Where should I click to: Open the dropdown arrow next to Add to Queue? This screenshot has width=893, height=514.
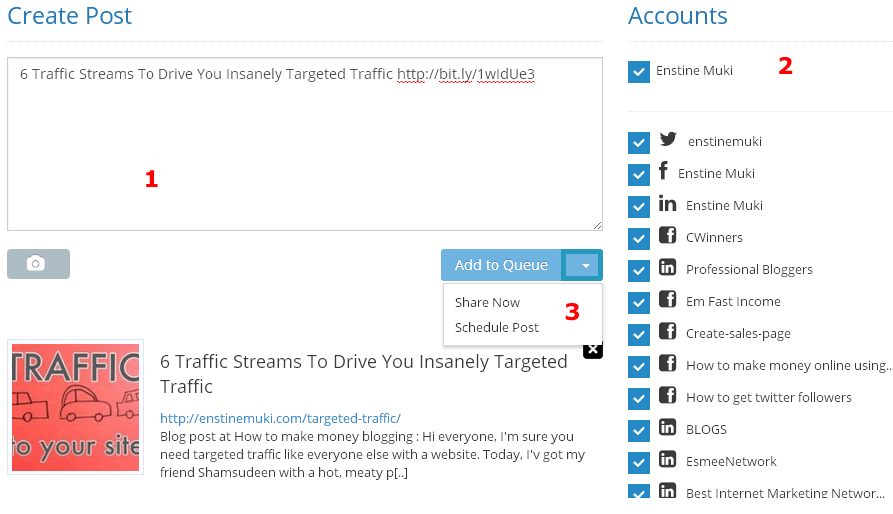click(x=583, y=265)
